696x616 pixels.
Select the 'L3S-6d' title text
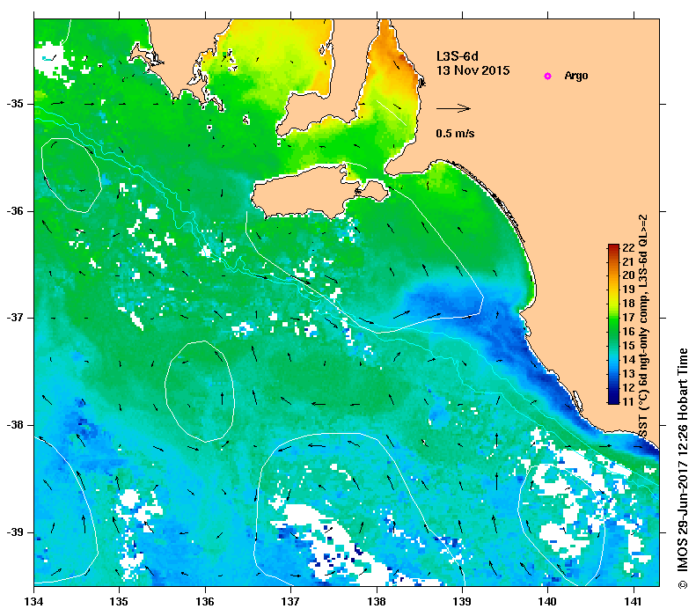coord(458,56)
